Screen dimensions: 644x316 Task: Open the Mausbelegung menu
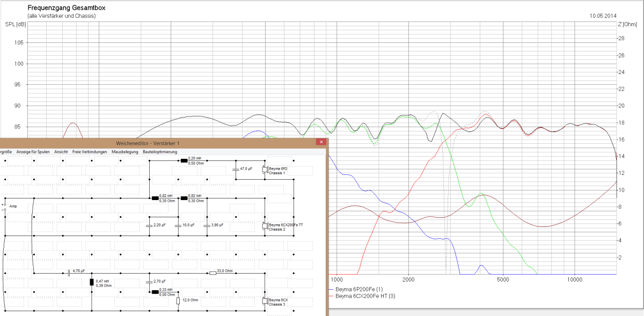(x=125, y=152)
